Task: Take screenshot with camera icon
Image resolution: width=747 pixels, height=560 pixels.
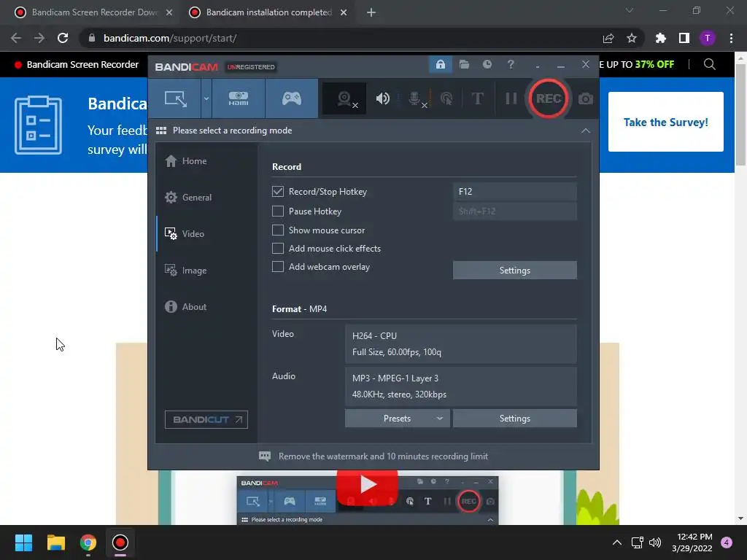Action: (586, 98)
